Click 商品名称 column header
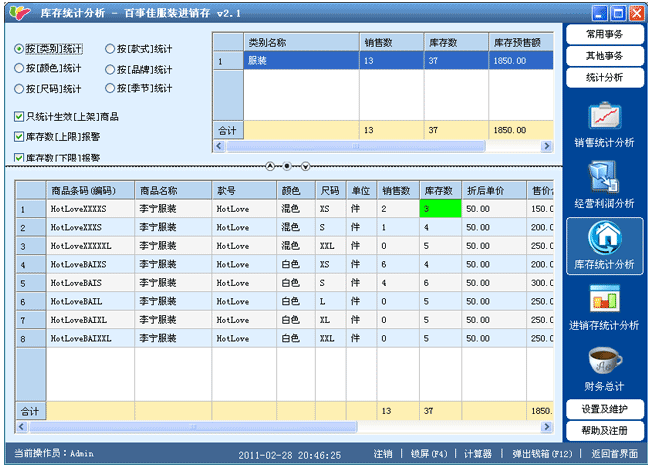 pyautogui.click(x=173, y=191)
